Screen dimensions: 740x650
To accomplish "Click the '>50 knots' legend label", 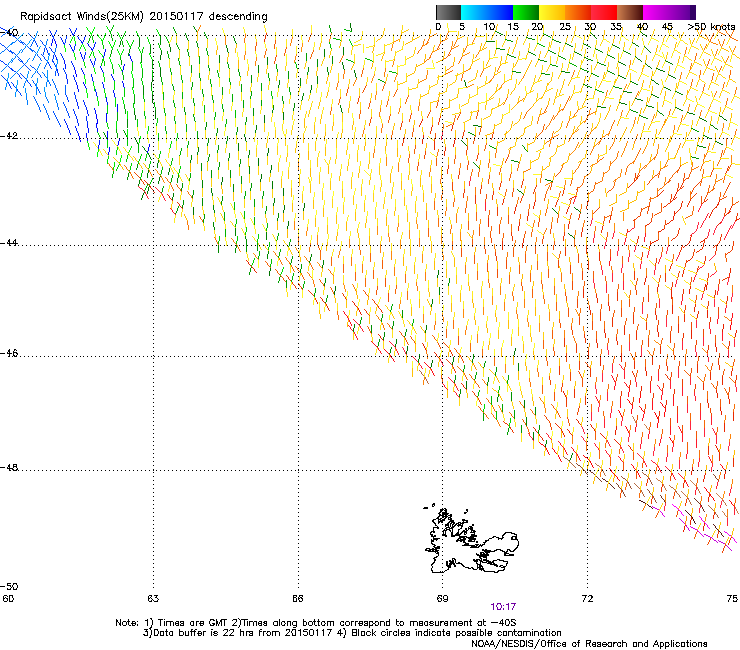I will (711, 27).
